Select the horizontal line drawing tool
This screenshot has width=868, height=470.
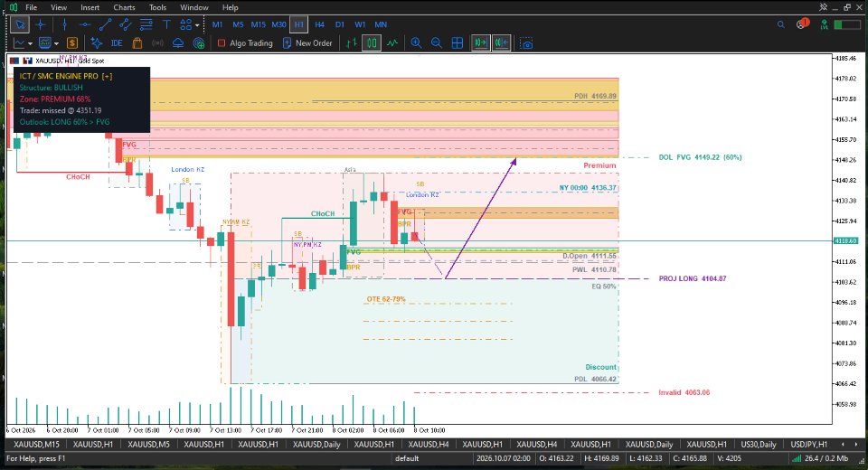pos(85,24)
